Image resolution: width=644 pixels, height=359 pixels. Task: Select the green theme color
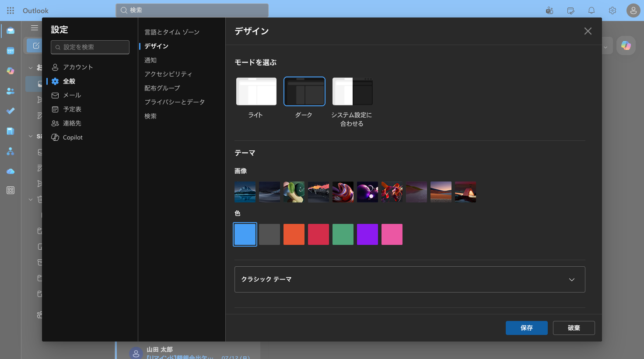click(343, 234)
